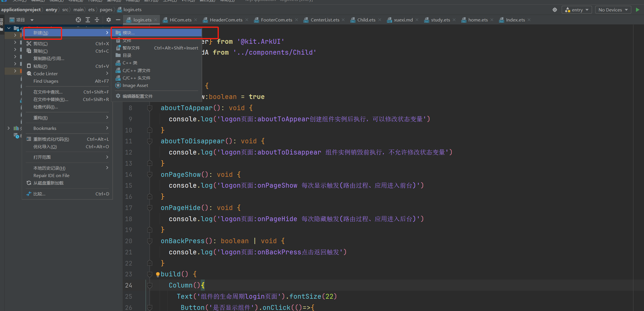Click the bulb icon on build() line
Viewport: 644px width, 311px height.
point(158,274)
